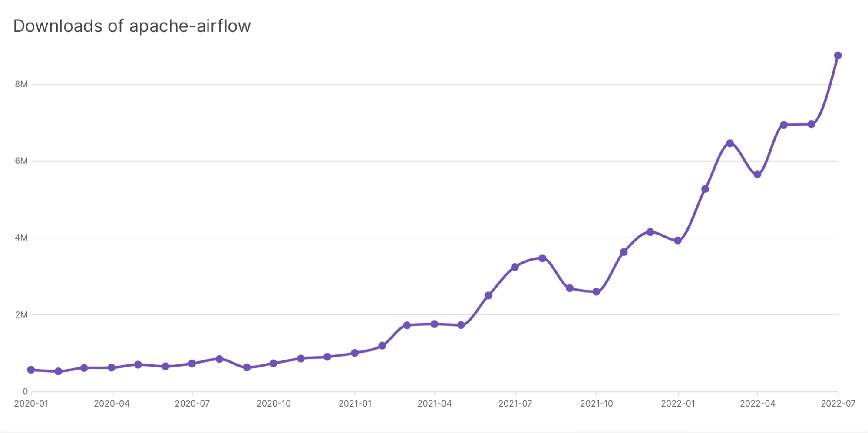The image size is (868, 433).
Task: Click the 8M y-axis label
Action: 21,84
